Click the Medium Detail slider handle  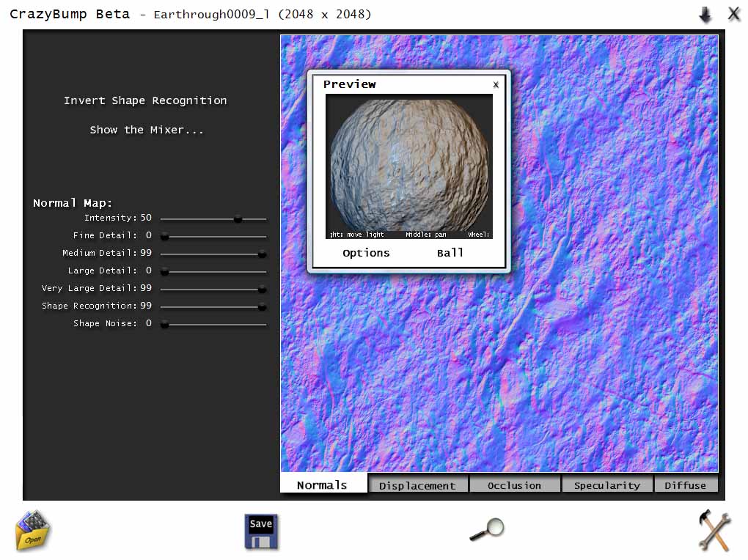point(262,254)
